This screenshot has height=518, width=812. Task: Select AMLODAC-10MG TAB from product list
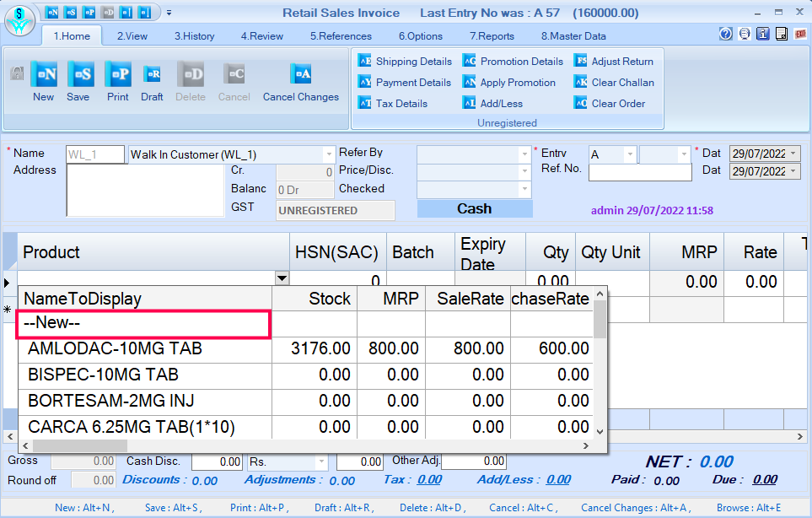pyautogui.click(x=116, y=348)
